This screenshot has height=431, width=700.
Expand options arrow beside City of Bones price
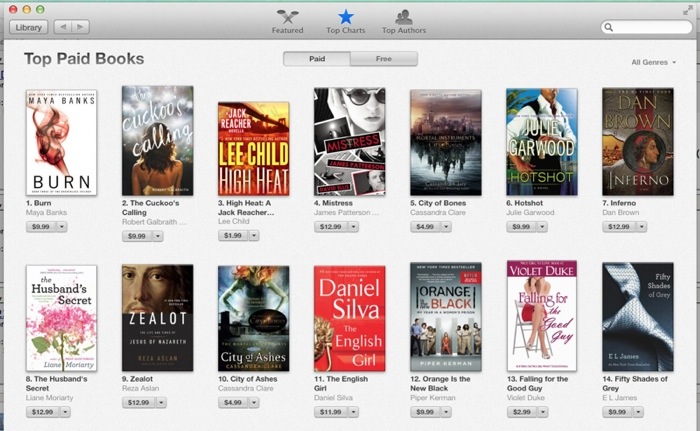[446, 227]
